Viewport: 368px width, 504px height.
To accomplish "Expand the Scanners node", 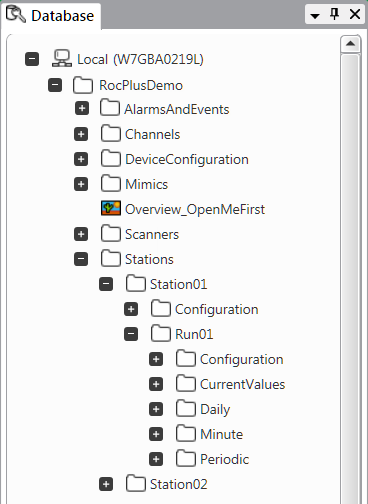I will point(81,234).
